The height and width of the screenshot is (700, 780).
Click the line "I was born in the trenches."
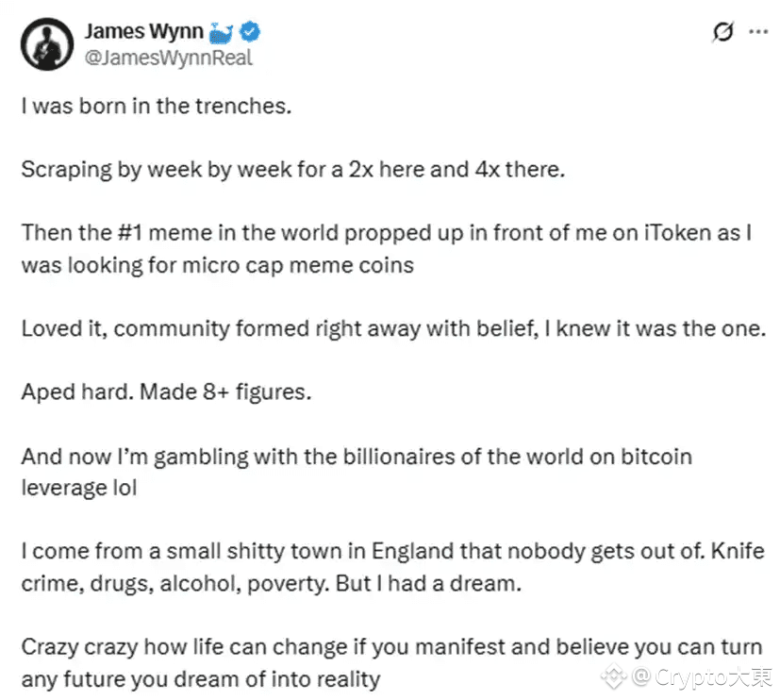pyautogui.click(x=155, y=106)
